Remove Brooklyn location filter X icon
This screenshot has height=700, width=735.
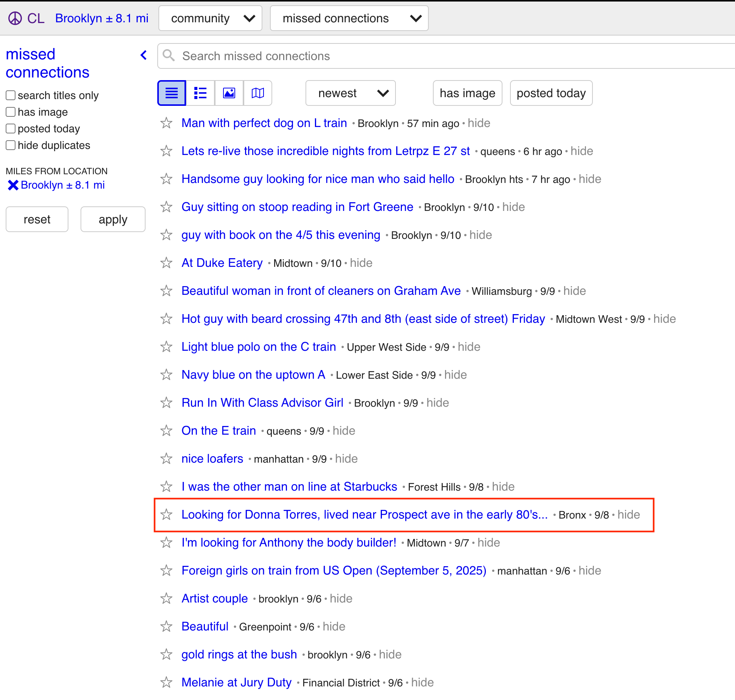(x=13, y=185)
